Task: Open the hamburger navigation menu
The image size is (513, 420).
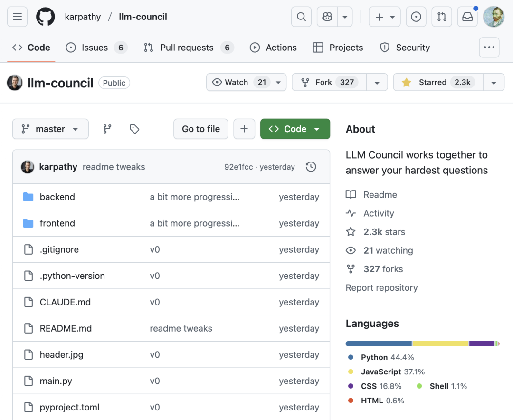Action: pos(18,17)
